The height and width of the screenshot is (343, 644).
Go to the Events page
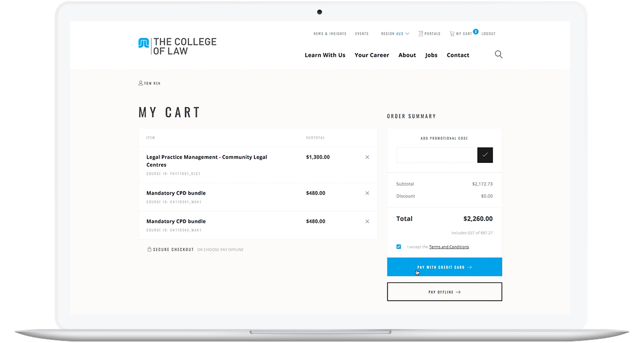[362, 33]
